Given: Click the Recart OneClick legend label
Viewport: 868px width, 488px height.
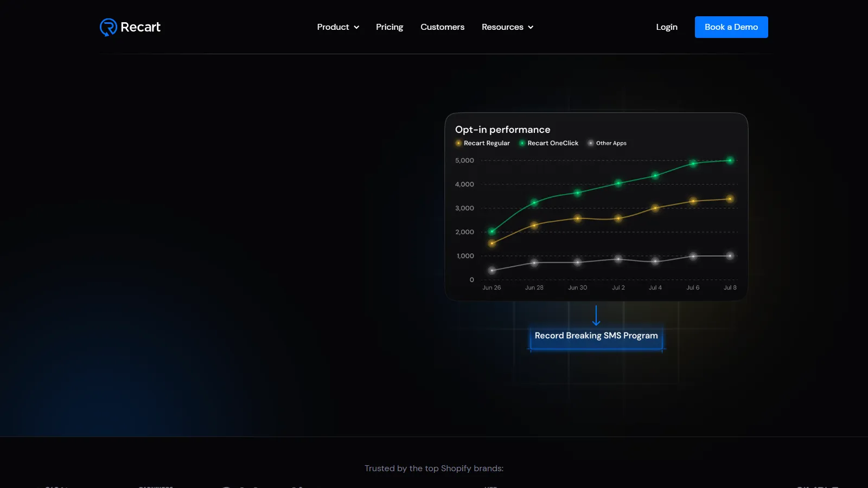Looking at the screenshot, I should coord(553,143).
